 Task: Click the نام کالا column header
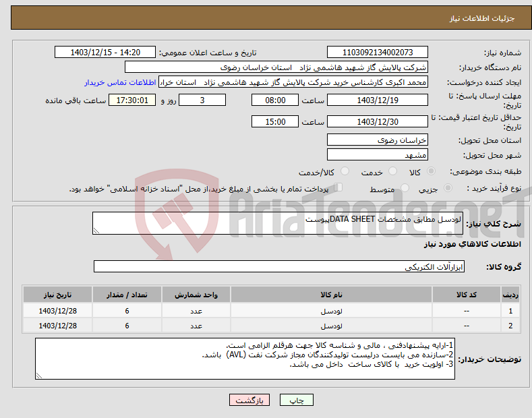click(x=332, y=295)
